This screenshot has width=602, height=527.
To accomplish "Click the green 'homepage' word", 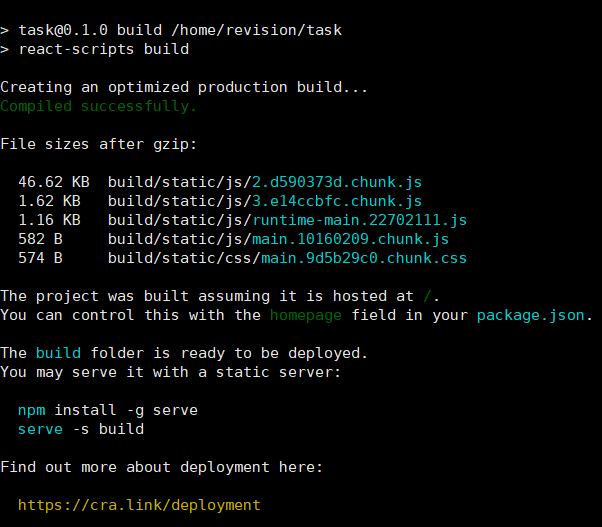I will click(306, 316).
